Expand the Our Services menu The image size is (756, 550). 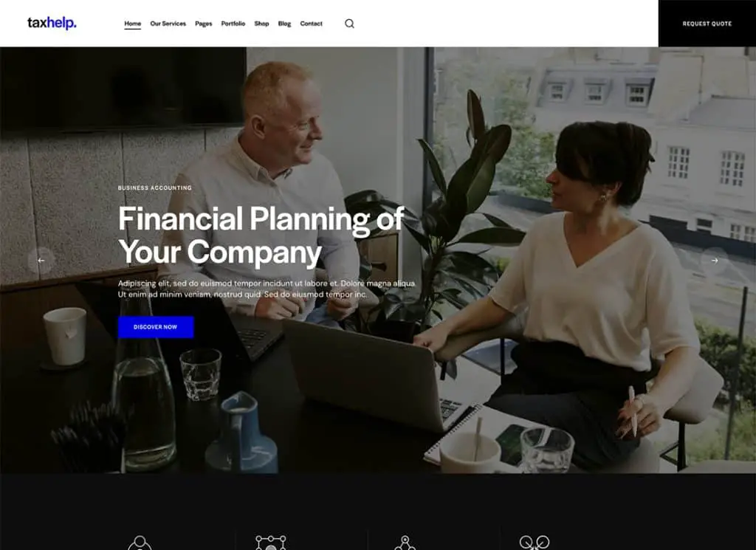pos(168,24)
